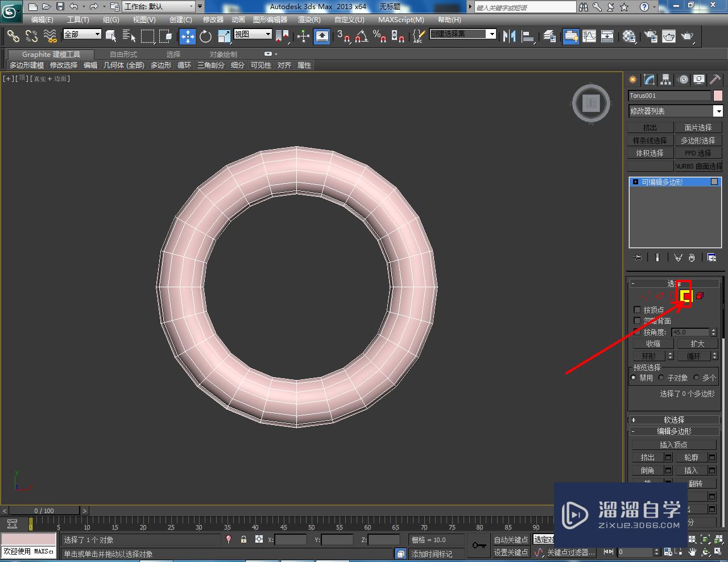Choose the Rectangular Selection Region tool
This screenshot has width=728, height=562.
coord(147,36)
